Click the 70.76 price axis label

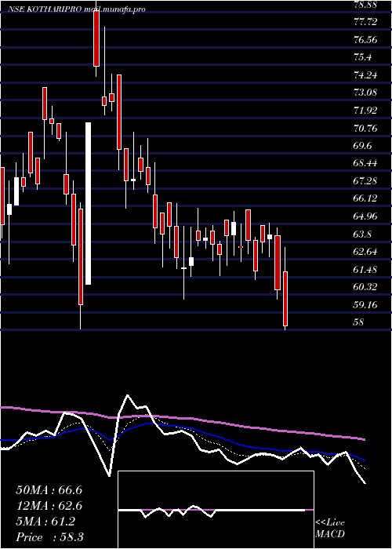[x=366, y=128]
